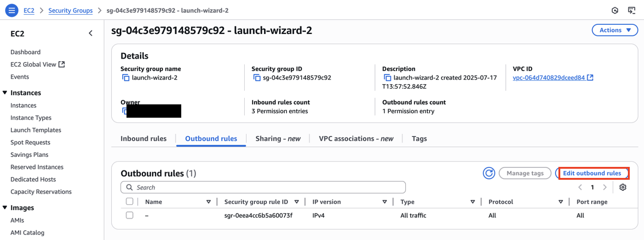Collapse the Instances sidebar section
This screenshot has width=644, height=240.
tap(5, 93)
